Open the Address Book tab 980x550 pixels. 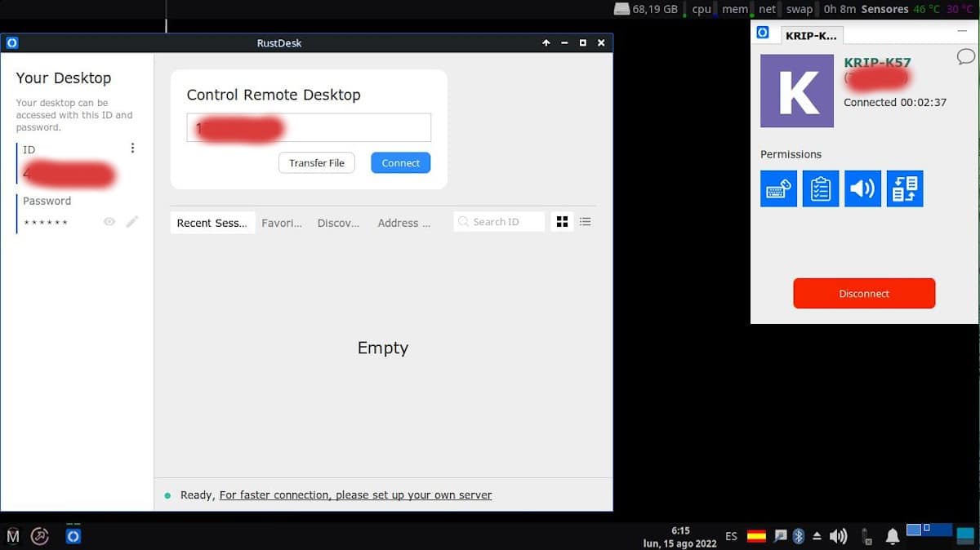click(403, 223)
